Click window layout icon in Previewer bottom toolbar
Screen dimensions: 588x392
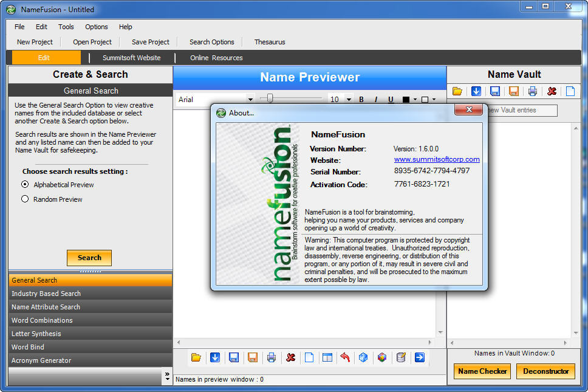point(327,357)
